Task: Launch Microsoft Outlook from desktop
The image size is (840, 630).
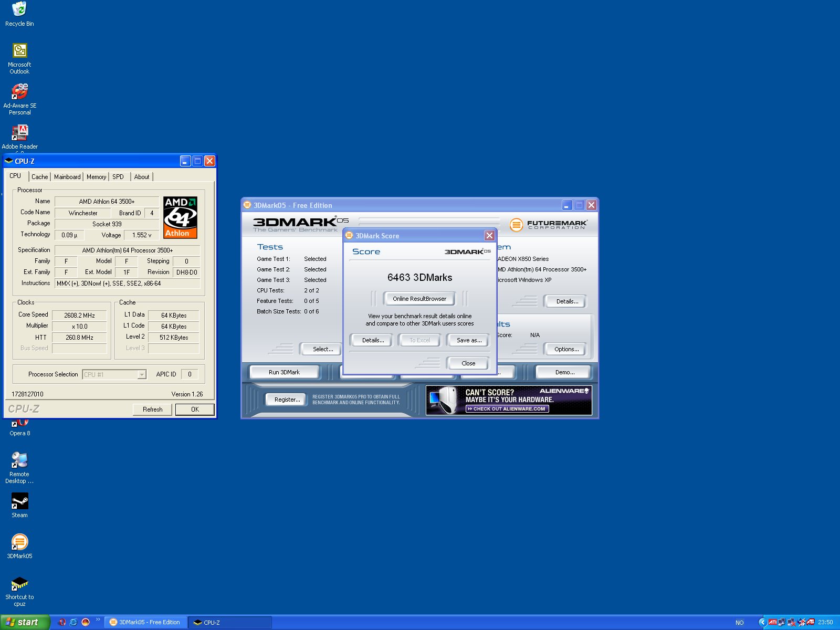Action: coord(19,51)
